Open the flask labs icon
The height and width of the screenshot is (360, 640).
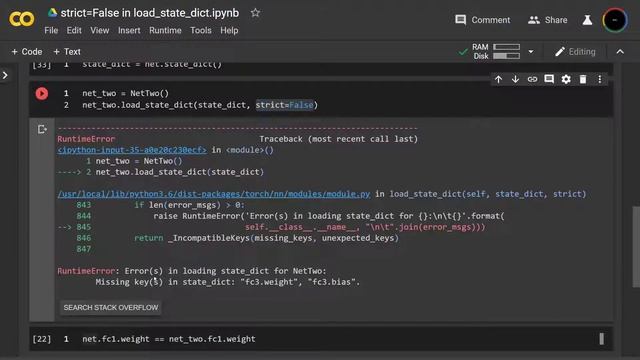587,20
